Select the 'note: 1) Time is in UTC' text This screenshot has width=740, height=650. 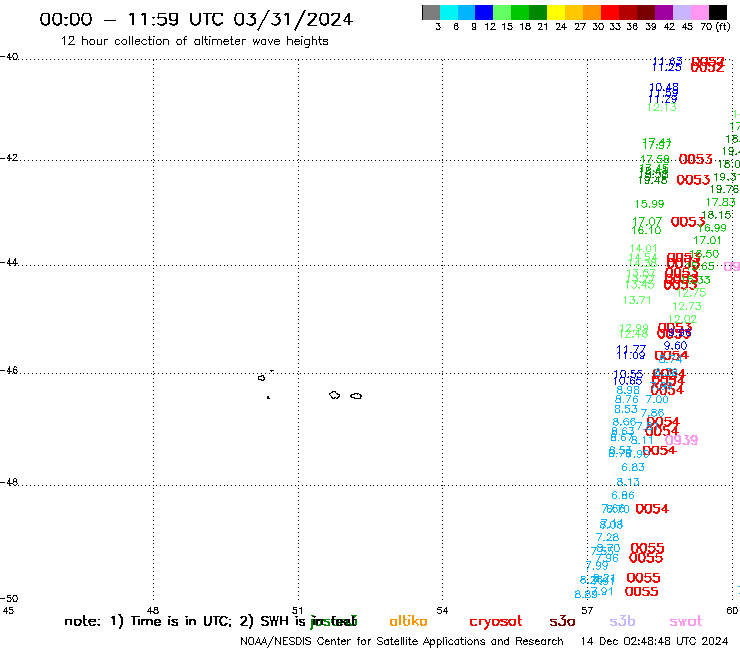pyautogui.click(x=147, y=621)
